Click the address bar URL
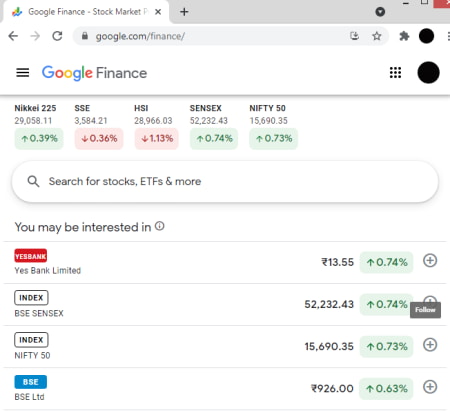 tap(140, 36)
